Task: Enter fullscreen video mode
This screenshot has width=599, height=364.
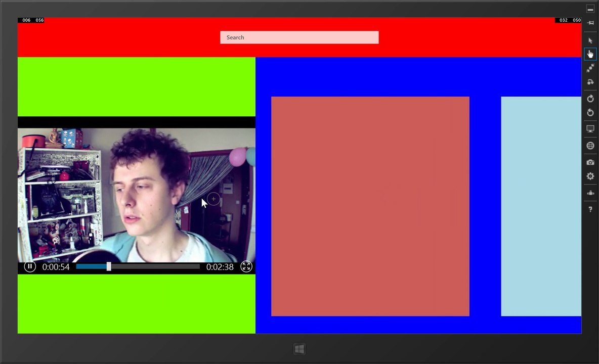Action: (x=246, y=267)
